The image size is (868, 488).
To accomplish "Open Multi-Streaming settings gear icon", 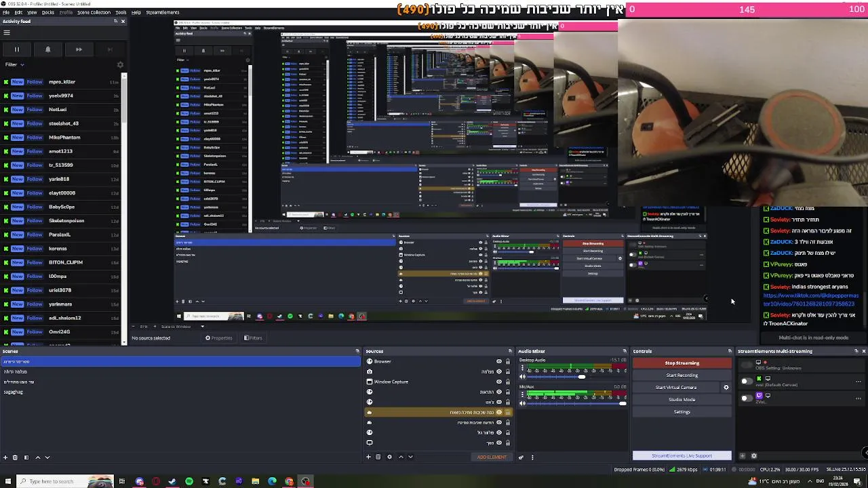I will [753, 456].
